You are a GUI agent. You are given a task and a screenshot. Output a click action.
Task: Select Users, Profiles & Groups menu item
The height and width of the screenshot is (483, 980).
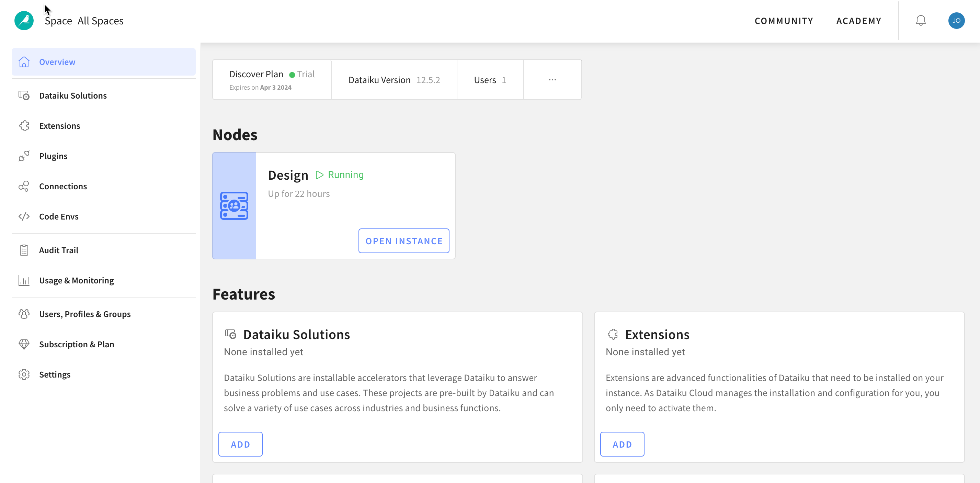[84, 314]
